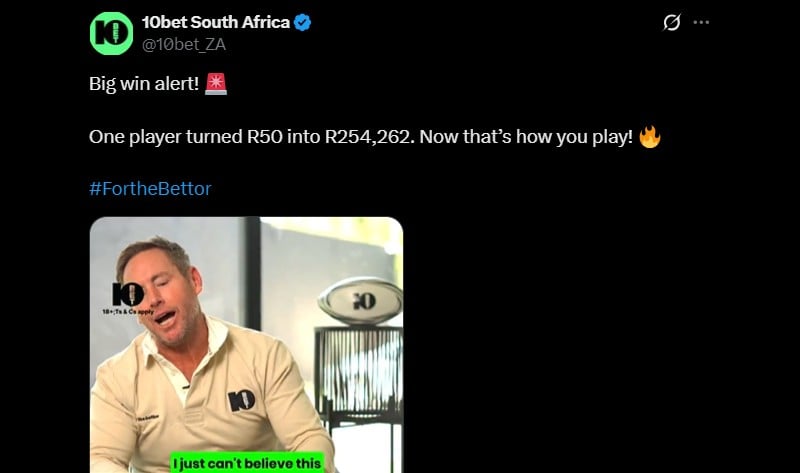The height and width of the screenshot is (473, 800).
Task: Click the R254,262 amount in the post text
Action: pyautogui.click(x=368, y=137)
